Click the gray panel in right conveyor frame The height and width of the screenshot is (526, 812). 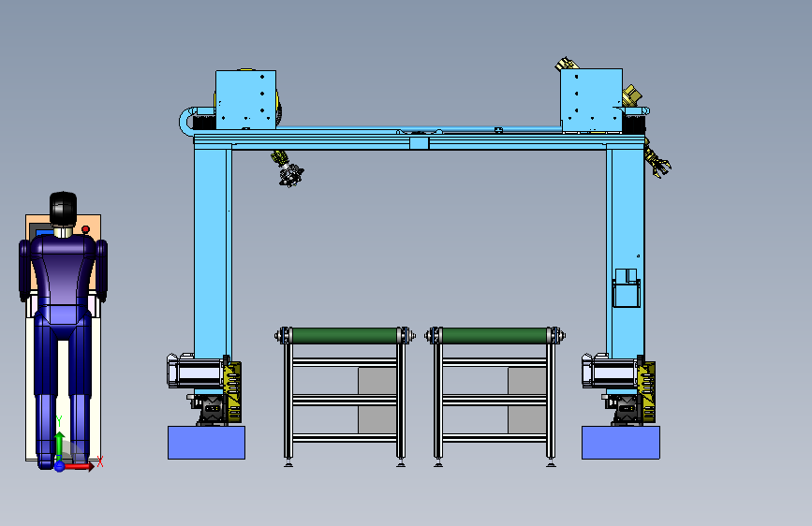[527, 401]
